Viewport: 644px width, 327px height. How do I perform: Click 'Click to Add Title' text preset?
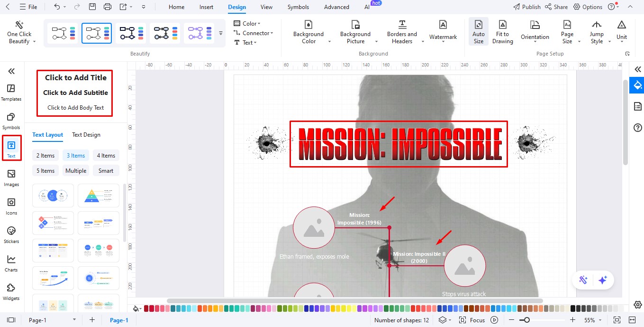(76, 78)
